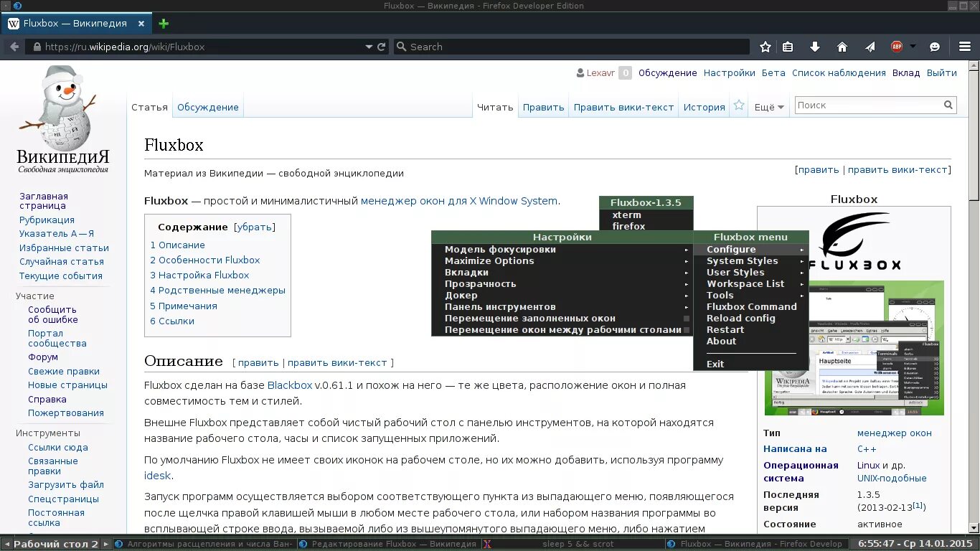The image size is (980, 551).
Task: Open the Fluxbox desktop screenshot thumbnail
Action: tap(854, 348)
